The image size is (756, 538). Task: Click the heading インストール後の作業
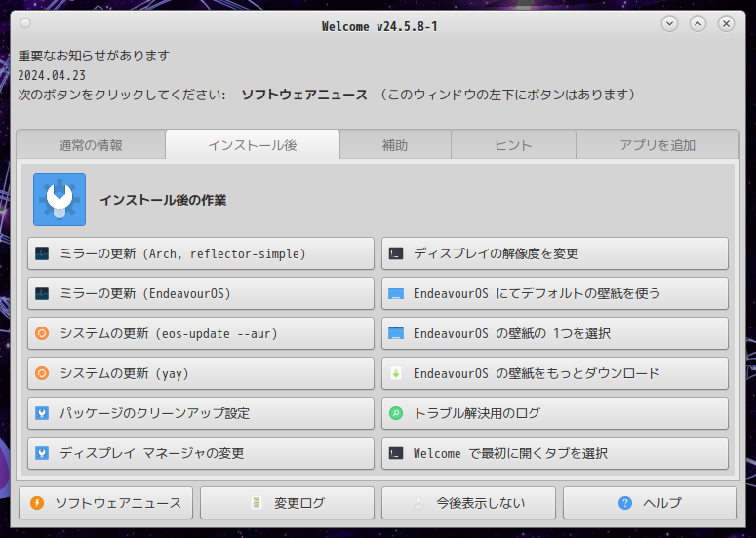163,200
